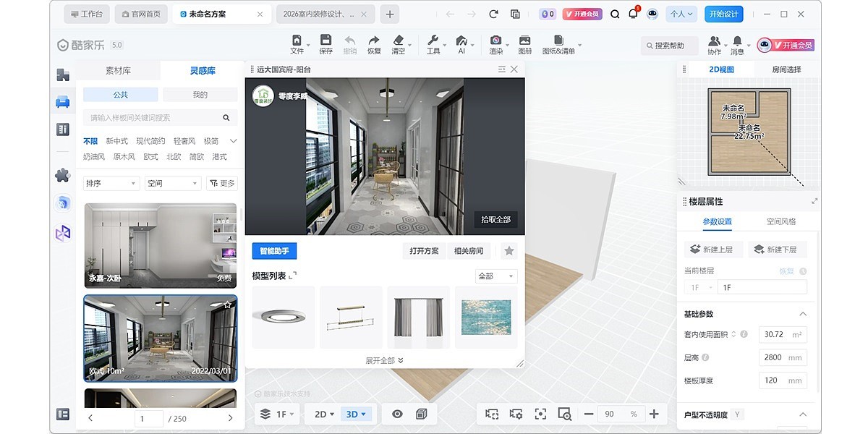Favorite the scheme with the star icon
This screenshot has height=434, width=868.
pos(509,251)
